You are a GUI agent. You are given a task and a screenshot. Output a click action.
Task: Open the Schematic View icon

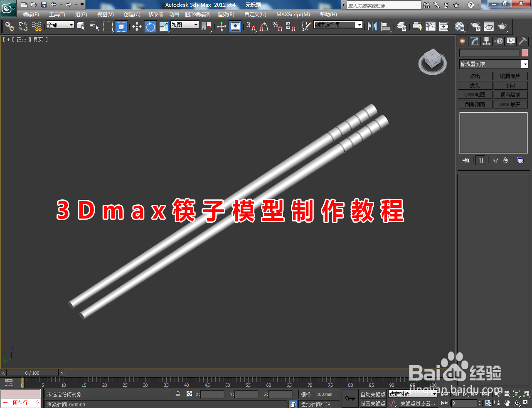444,27
